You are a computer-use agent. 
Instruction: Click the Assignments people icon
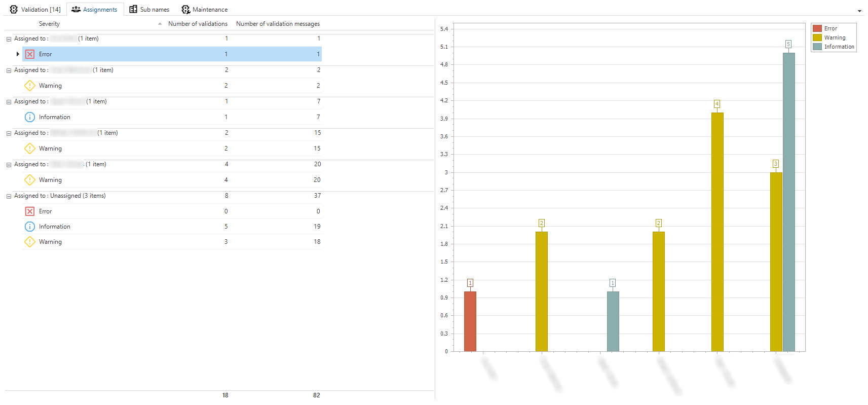tap(76, 9)
